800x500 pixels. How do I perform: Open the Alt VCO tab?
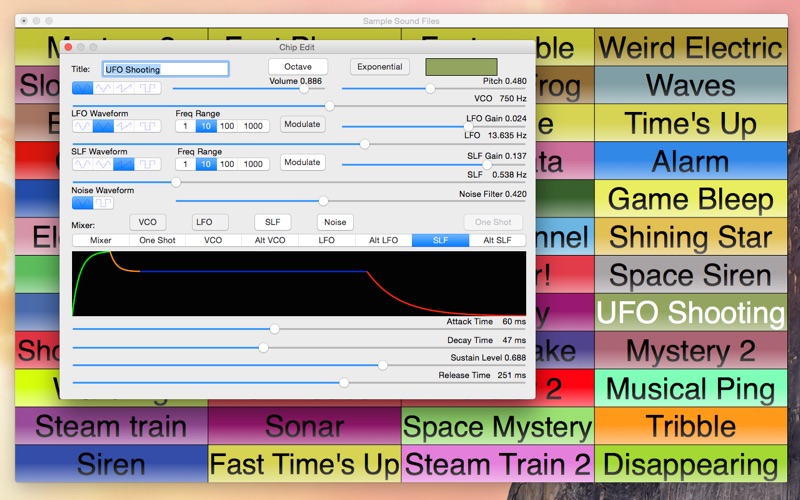pos(270,240)
